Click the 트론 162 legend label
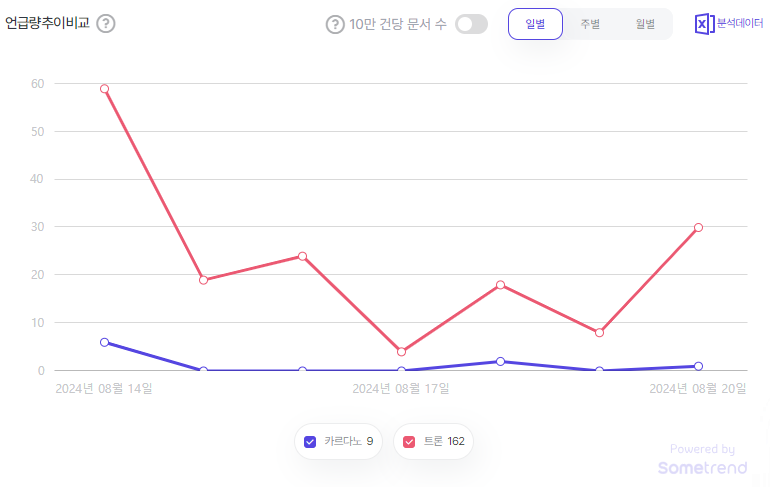Screen dimensions: 770x487 coord(444,441)
